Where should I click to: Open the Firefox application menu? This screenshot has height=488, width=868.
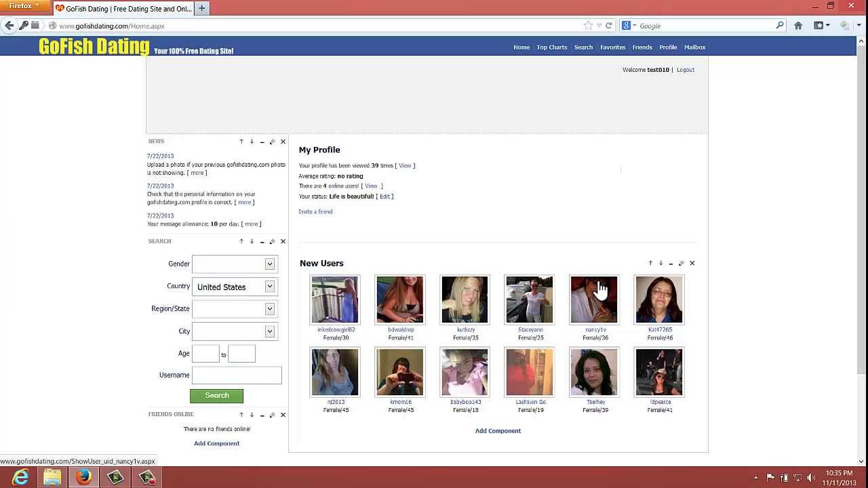point(24,6)
